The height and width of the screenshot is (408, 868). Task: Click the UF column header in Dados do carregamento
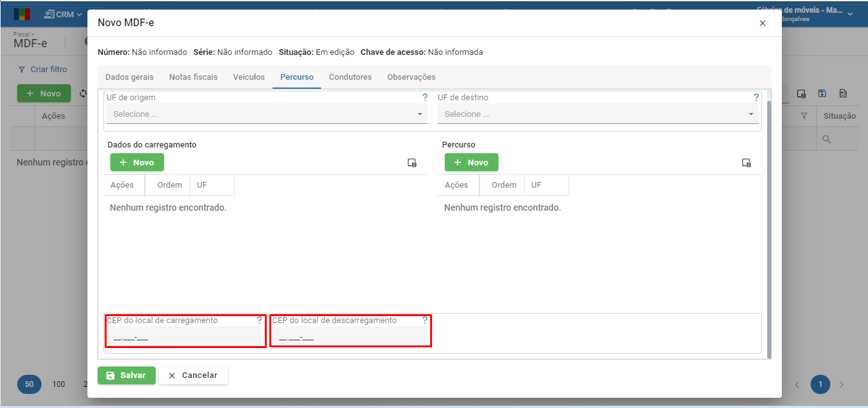click(213, 185)
